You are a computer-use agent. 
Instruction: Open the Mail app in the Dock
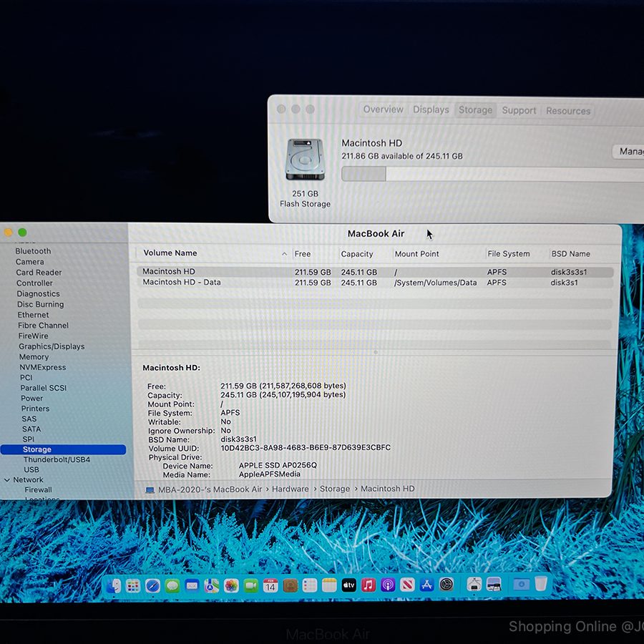click(x=192, y=585)
